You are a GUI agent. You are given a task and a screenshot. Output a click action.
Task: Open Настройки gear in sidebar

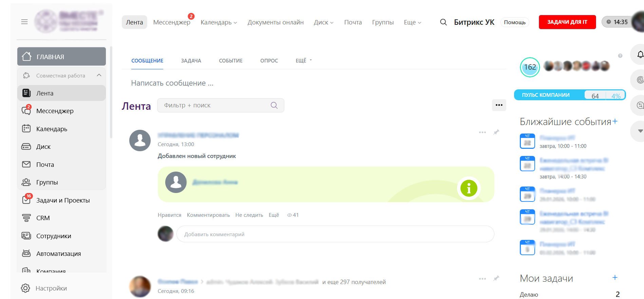tap(26, 288)
